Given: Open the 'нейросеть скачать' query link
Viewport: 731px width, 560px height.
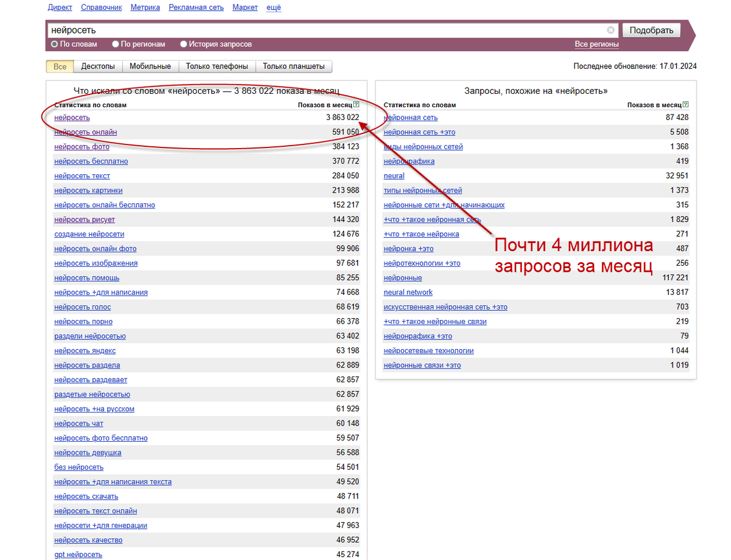Looking at the screenshot, I should click(86, 497).
